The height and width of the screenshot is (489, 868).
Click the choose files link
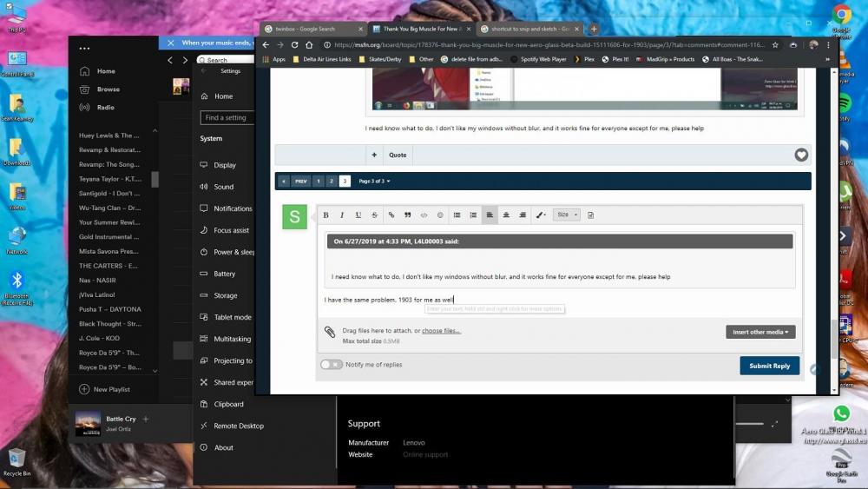pos(441,331)
